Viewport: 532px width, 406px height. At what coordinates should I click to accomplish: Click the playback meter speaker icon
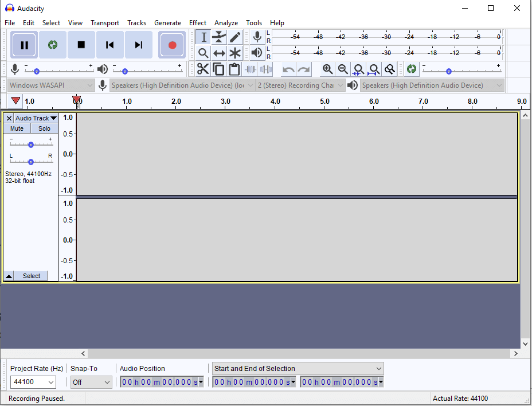(257, 53)
